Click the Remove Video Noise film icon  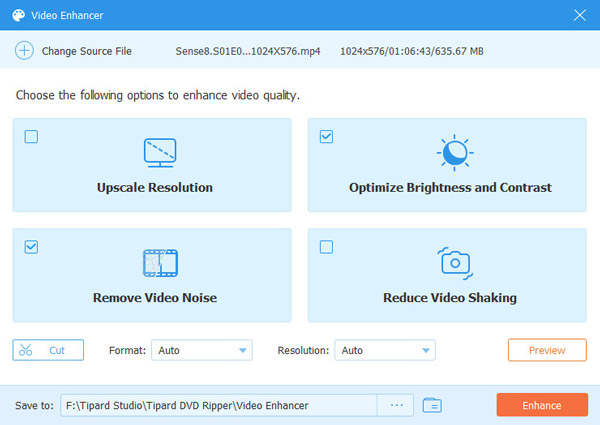160,263
